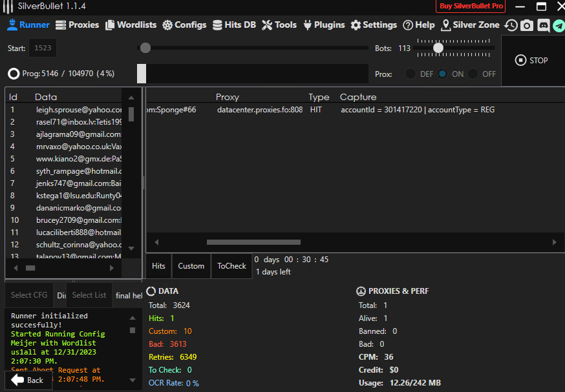Screen dimensions: 565x392
Task: Open the Tools tab
Action: click(279, 25)
